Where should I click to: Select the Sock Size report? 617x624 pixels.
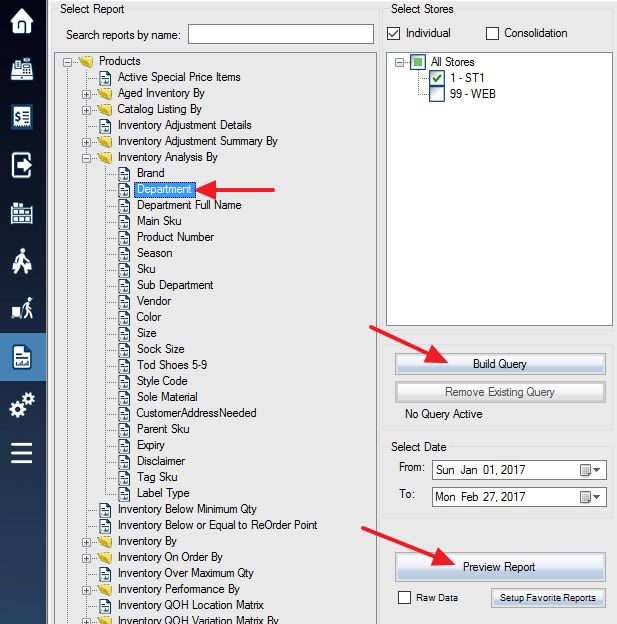tap(160, 349)
